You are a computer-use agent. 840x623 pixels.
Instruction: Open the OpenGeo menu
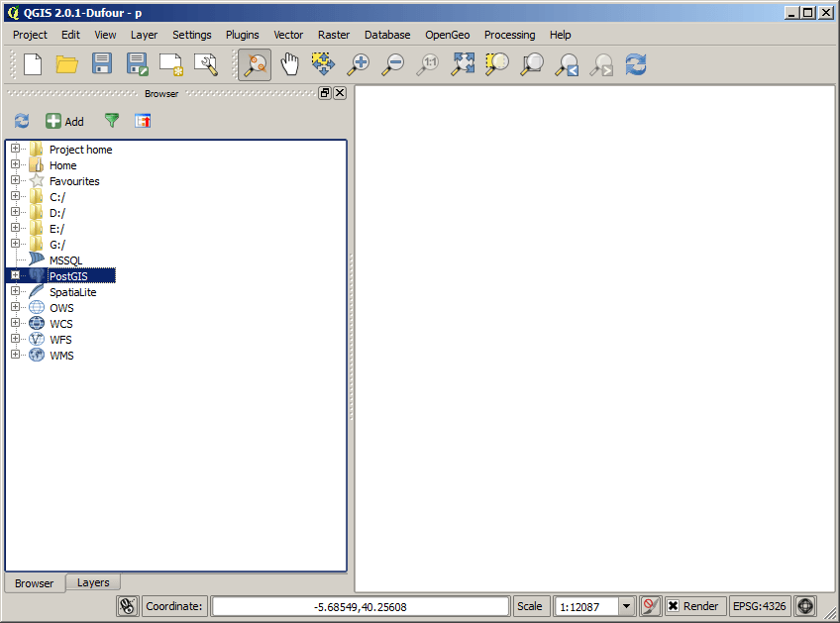448,35
